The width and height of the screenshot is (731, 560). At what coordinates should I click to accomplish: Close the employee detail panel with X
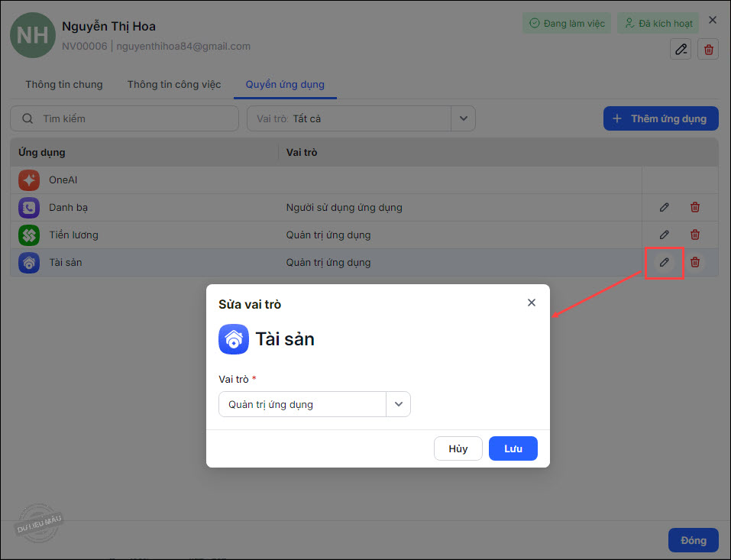tap(713, 20)
